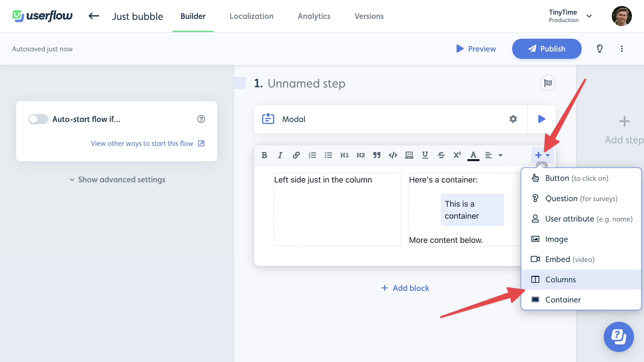Image resolution: width=644 pixels, height=362 pixels.
Task: Click the Just bubble flow title
Action: tap(137, 16)
